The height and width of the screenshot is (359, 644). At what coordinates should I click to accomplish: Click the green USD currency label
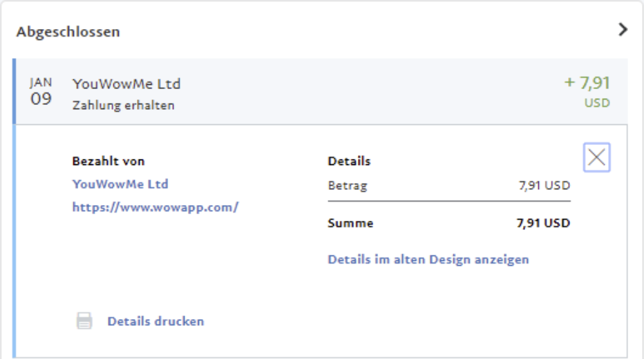click(x=597, y=104)
